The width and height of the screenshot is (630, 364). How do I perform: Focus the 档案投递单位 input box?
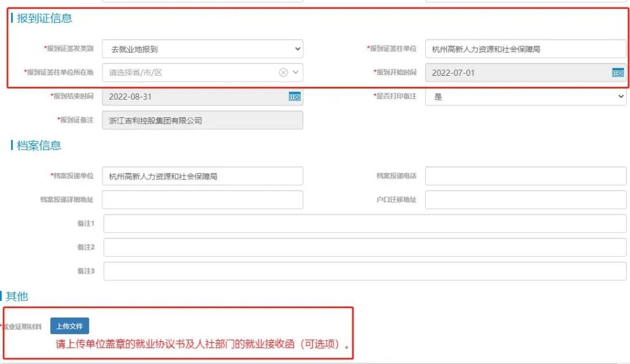pyautogui.click(x=202, y=176)
